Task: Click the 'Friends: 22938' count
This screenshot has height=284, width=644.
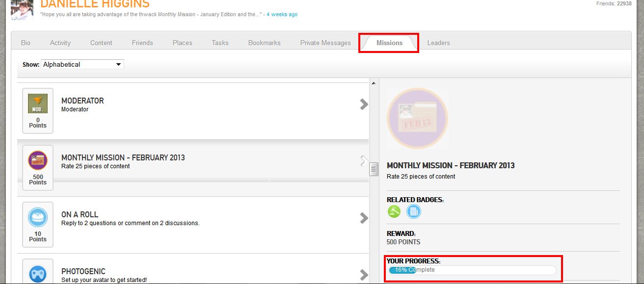Action: click(614, 3)
